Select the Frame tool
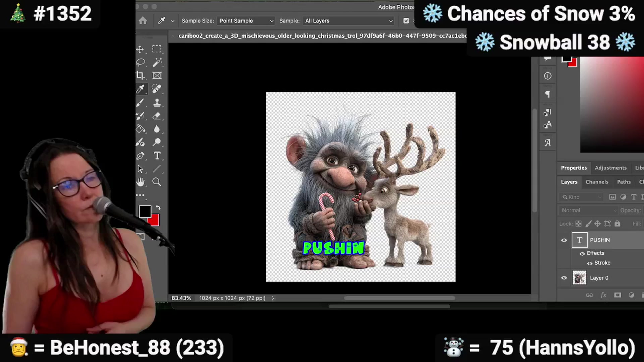 [157, 76]
